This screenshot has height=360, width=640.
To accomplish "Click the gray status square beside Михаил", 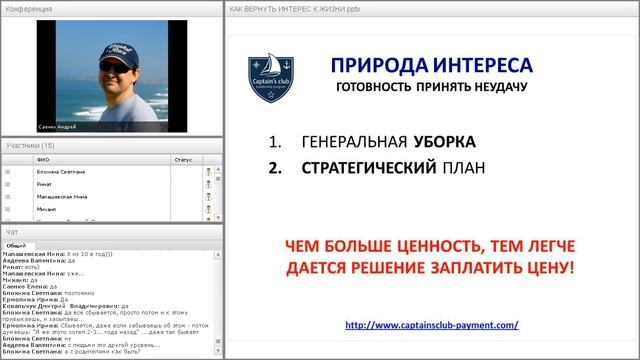I will [x=7, y=209].
